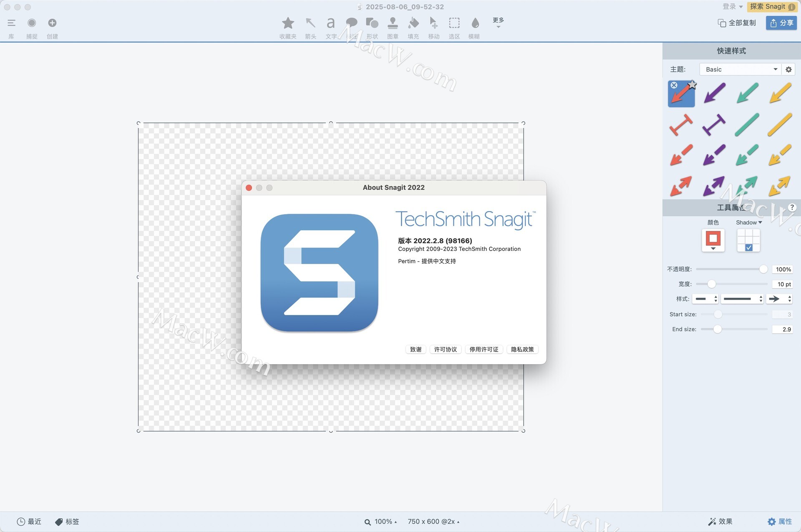Click Copy All (全部复制) button
The image size is (801, 532).
coord(737,23)
